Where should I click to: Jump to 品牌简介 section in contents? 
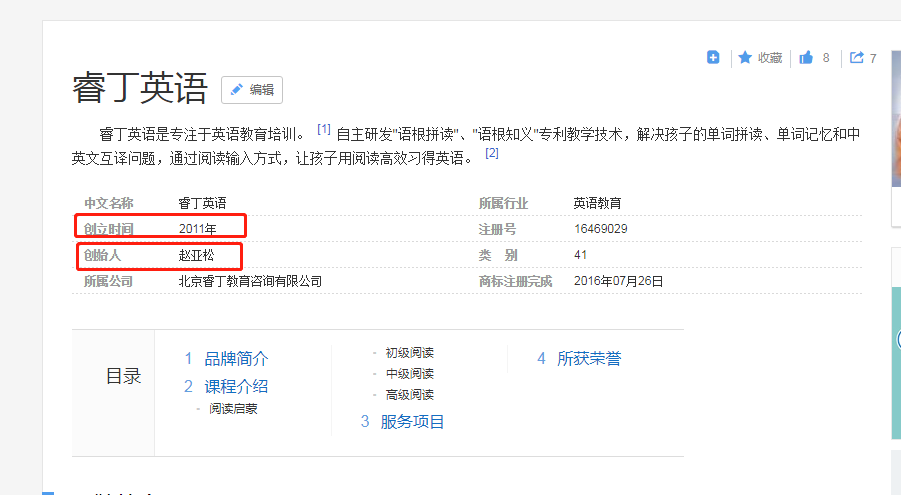point(236,359)
